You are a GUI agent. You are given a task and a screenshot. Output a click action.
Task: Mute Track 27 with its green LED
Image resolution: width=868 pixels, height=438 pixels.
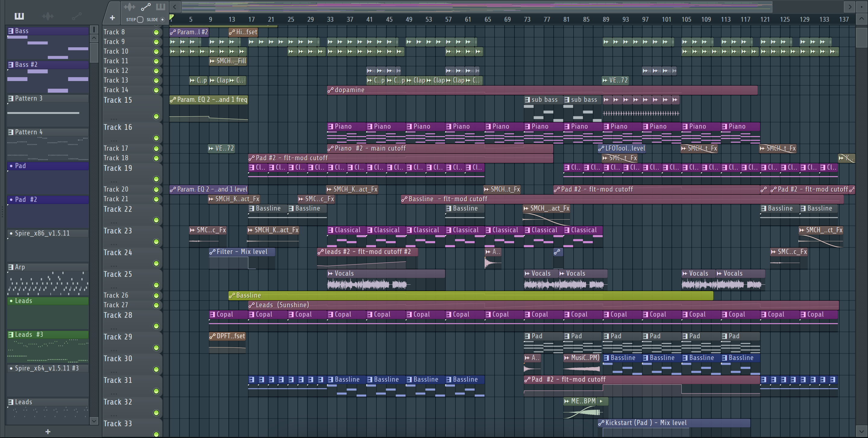click(156, 305)
